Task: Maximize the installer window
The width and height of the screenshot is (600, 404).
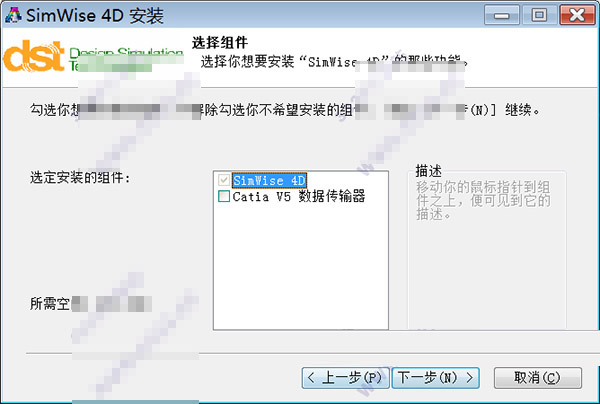Action: pos(539,15)
